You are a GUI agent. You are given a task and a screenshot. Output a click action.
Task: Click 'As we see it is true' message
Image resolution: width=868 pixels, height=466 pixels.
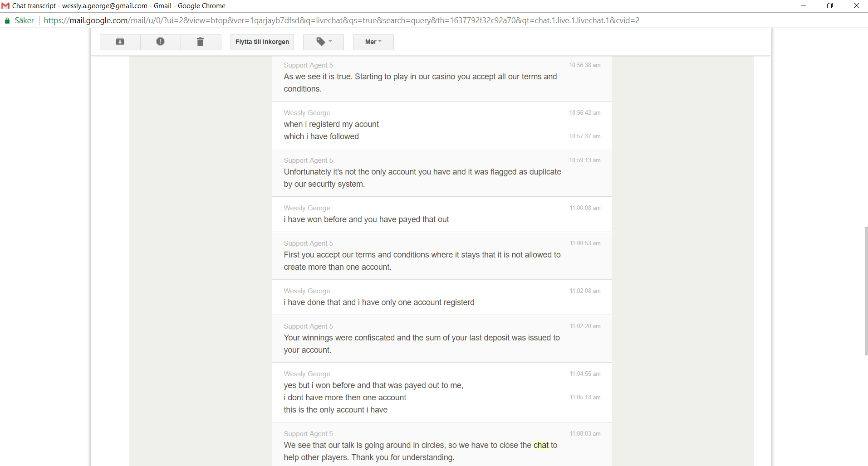click(x=420, y=83)
